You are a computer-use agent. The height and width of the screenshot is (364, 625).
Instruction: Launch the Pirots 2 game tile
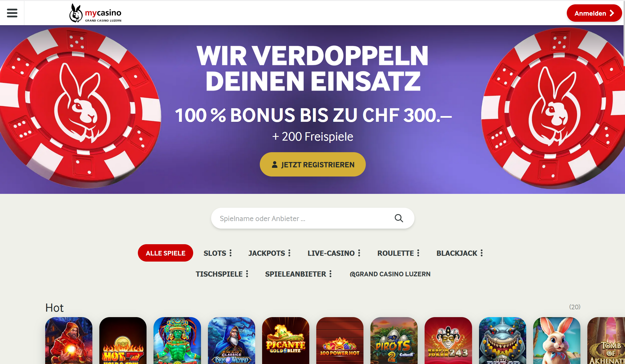click(x=394, y=340)
